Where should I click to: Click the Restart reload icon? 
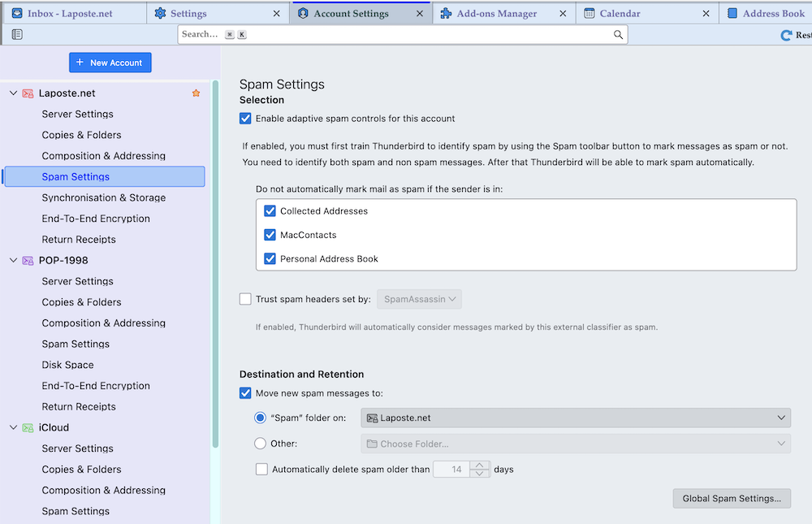point(785,35)
